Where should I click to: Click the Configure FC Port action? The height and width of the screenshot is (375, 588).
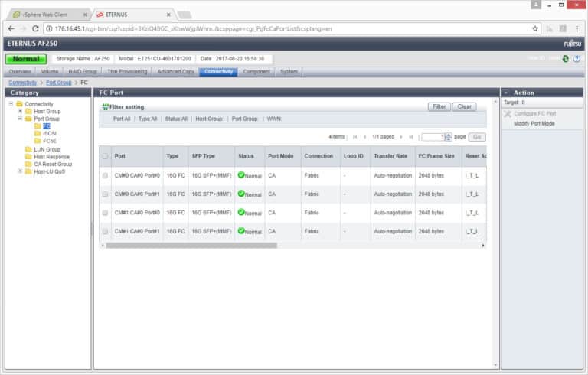pos(534,113)
